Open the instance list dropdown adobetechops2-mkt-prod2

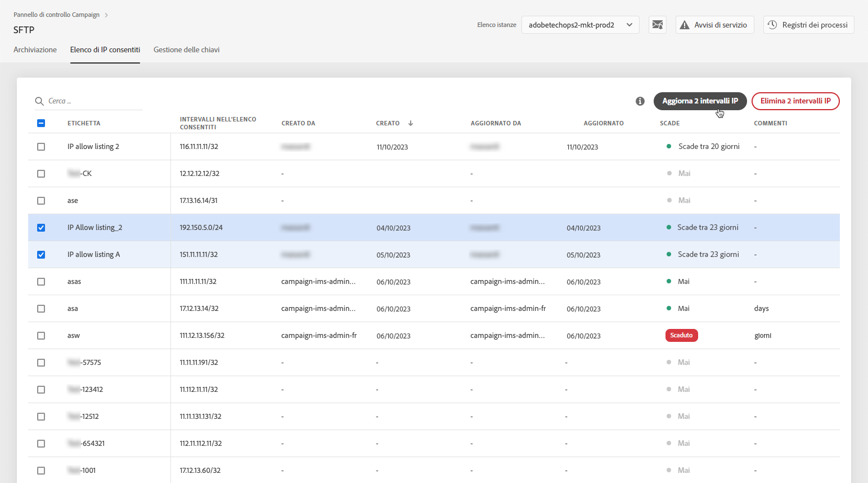581,25
